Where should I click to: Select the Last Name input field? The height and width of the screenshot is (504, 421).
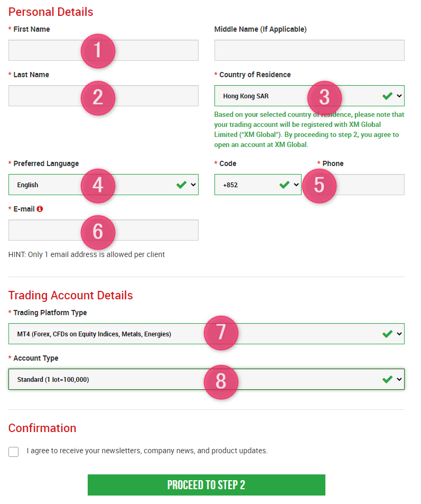pos(104,96)
